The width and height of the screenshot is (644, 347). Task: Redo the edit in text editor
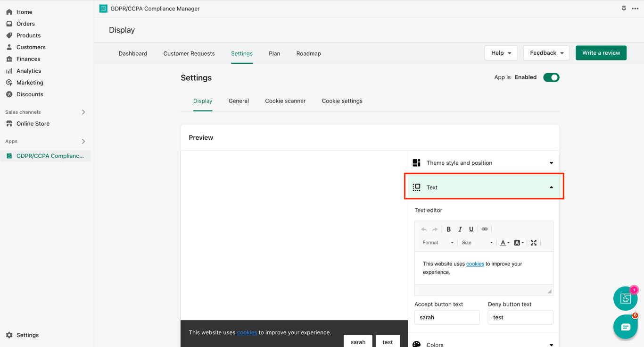[435, 229]
